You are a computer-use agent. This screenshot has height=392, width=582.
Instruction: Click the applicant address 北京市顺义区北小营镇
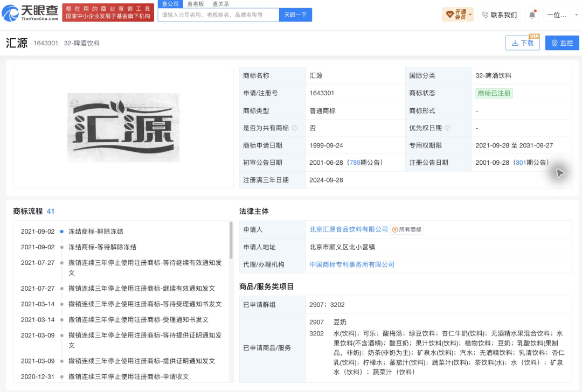pos(342,247)
